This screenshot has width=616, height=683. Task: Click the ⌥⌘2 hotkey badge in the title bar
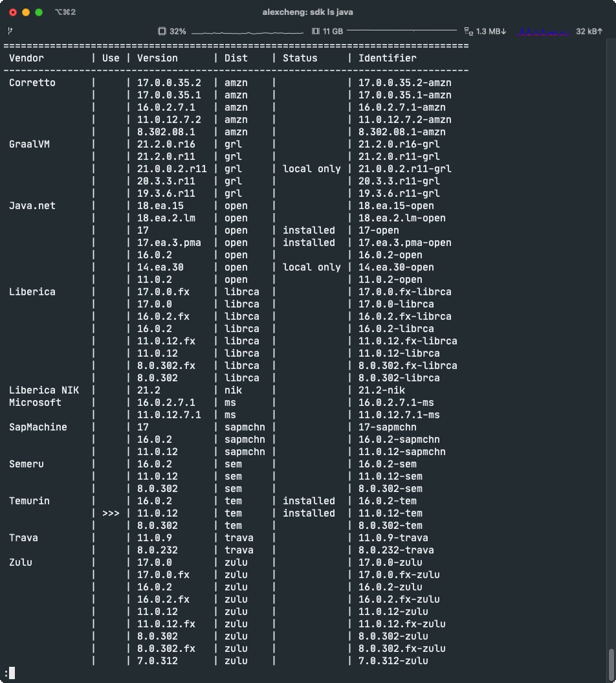point(65,12)
